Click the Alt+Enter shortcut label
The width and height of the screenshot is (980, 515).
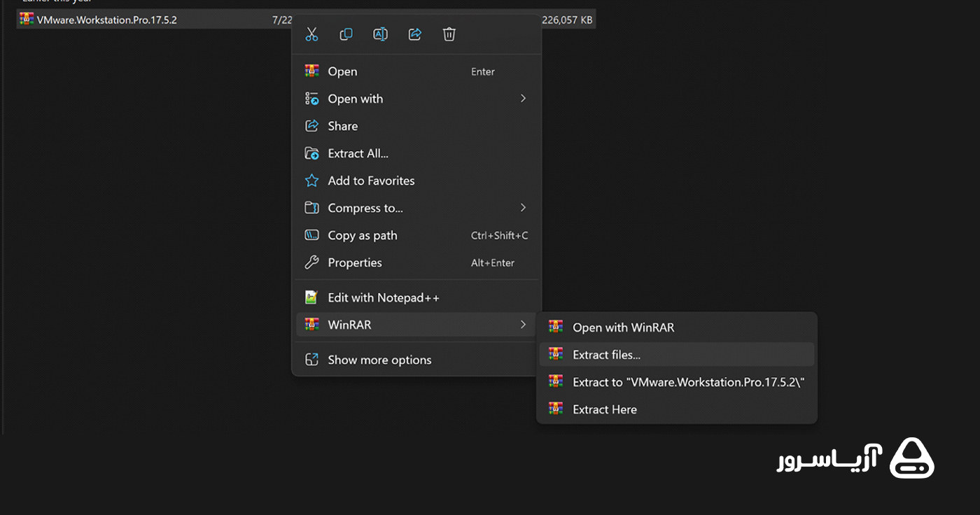click(493, 262)
